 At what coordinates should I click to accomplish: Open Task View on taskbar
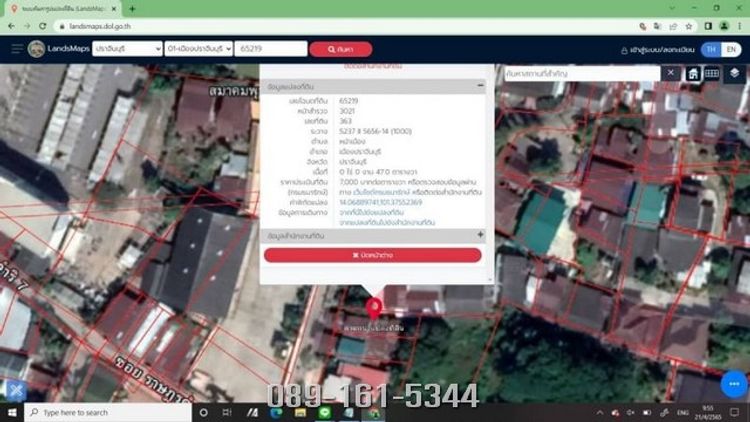tap(227, 412)
